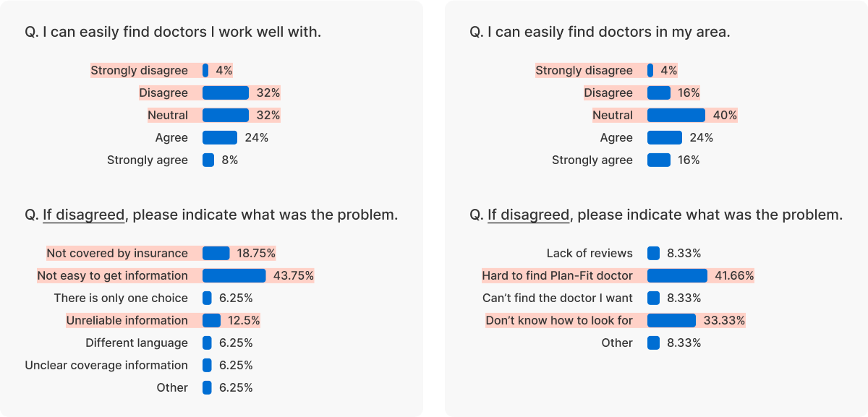Click the blue bar beside 41.66%
The height and width of the screenshot is (417, 868).
[677, 275]
